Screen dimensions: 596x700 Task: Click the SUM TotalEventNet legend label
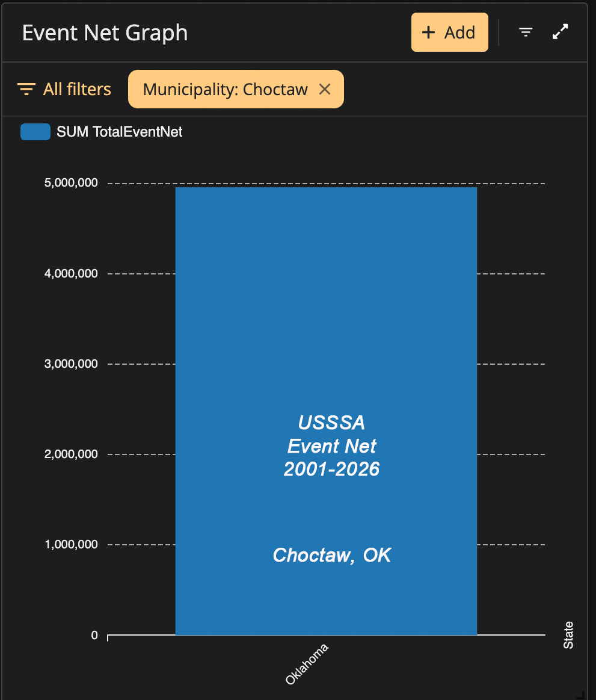[120, 132]
